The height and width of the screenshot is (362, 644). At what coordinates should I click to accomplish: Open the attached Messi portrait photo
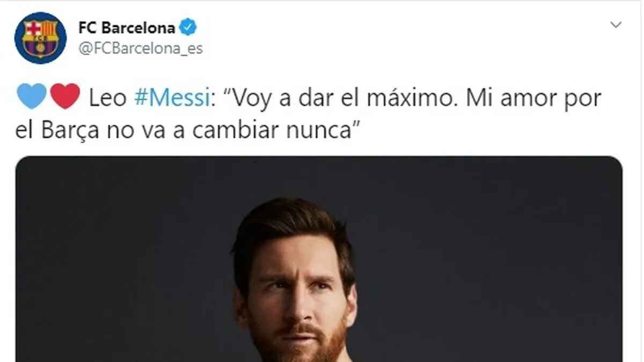[319, 259]
